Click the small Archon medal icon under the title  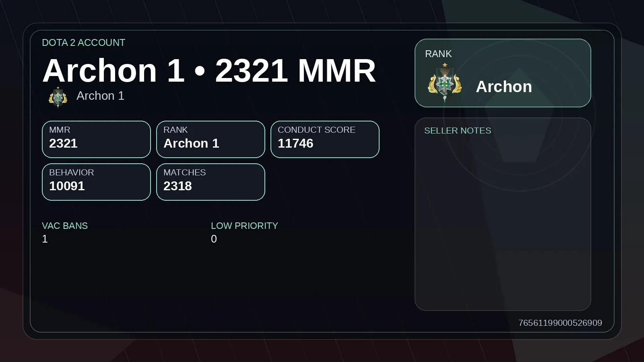click(58, 97)
